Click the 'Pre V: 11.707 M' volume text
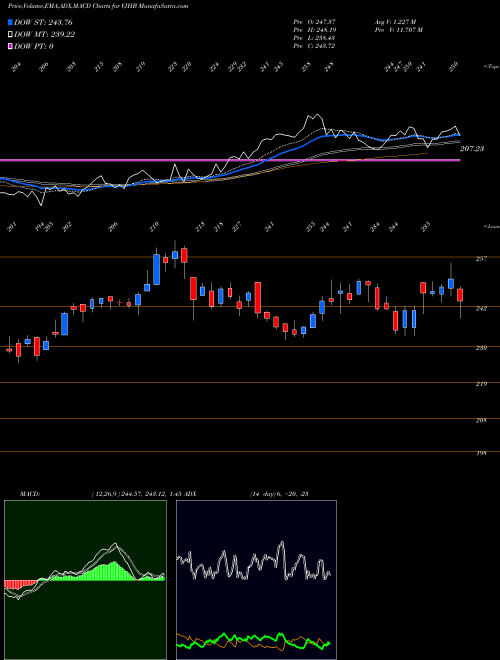The height and width of the screenshot is (660, 500). (399, 30)
